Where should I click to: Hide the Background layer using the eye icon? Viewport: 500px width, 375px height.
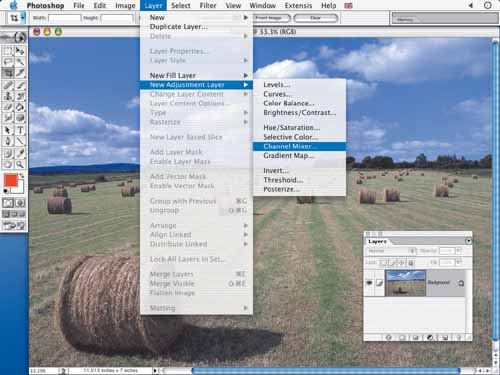369,283
